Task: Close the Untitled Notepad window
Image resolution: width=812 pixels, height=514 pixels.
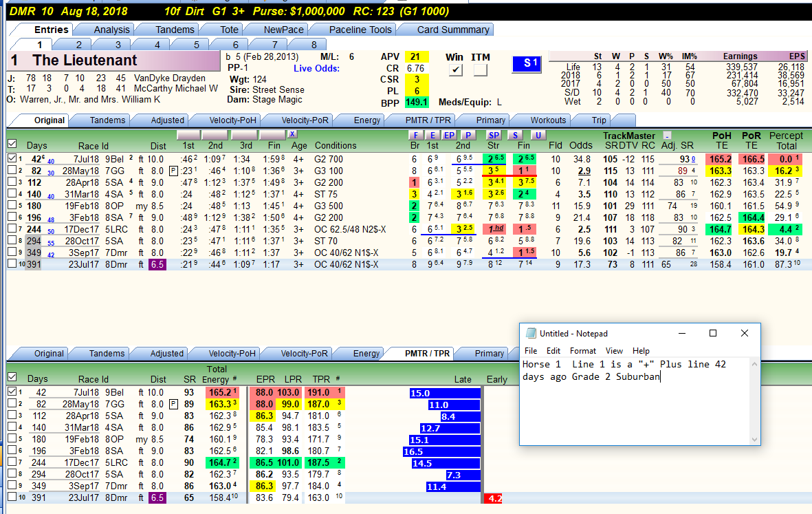Action: tap(745, 333)
